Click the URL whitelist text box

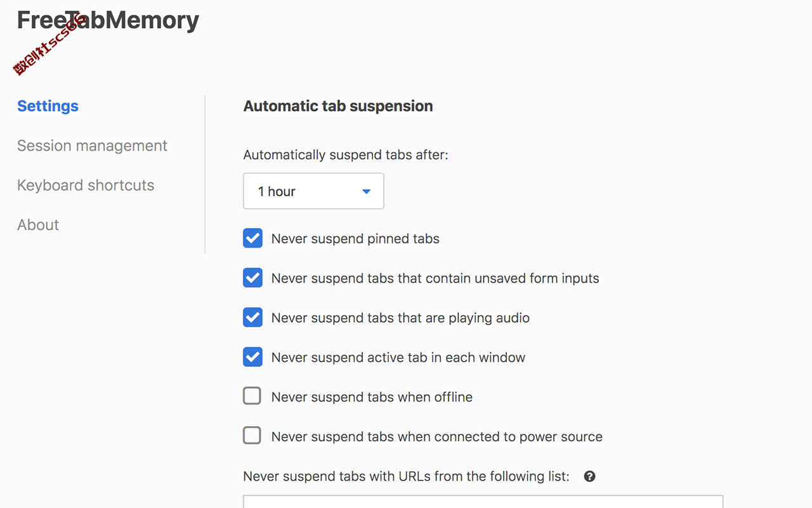483,502
